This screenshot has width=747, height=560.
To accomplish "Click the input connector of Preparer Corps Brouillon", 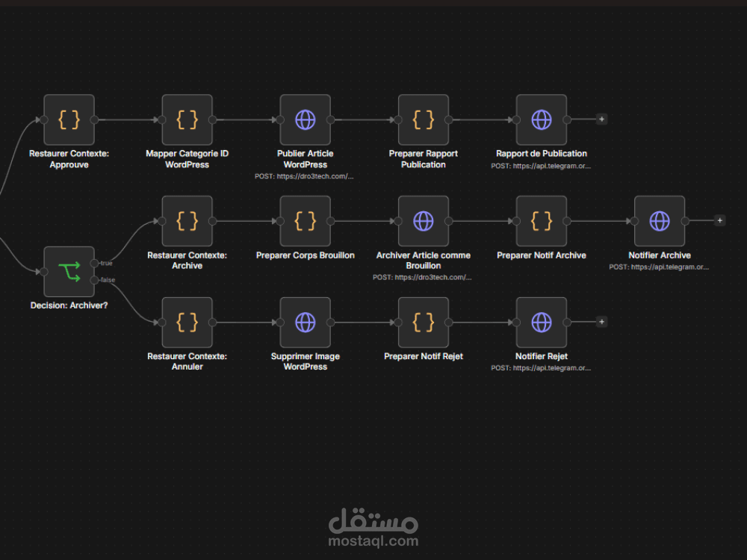I will click(280, 221).
